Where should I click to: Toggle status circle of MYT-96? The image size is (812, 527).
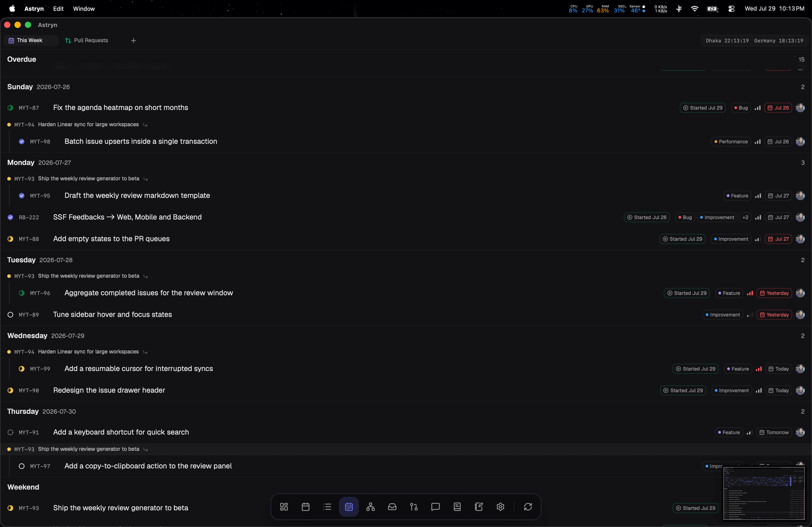21,293
